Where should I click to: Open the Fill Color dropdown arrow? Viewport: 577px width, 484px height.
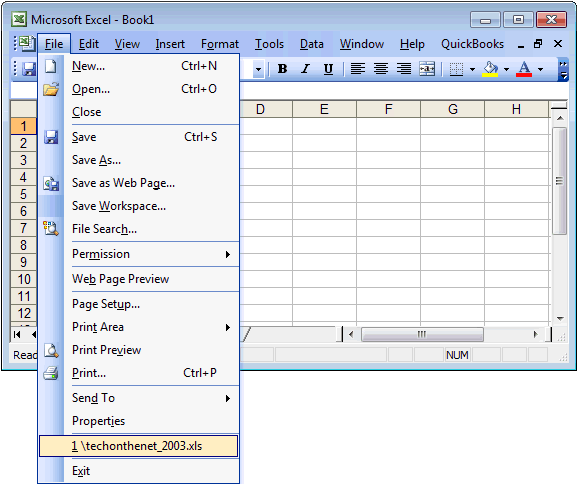506,69
